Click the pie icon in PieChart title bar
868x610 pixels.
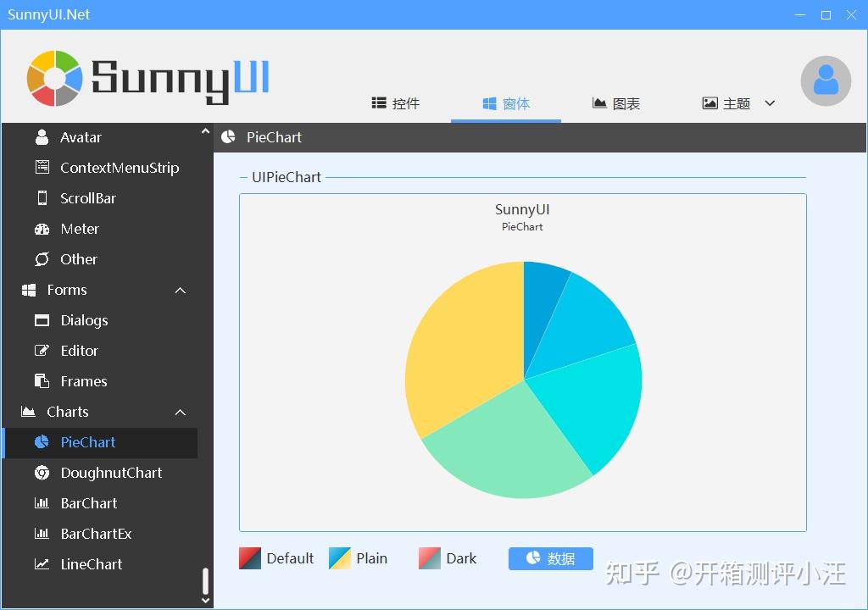point(228,136)
